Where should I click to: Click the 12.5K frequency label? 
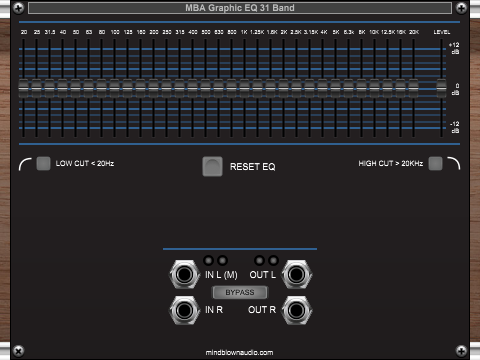coord(388,32)
